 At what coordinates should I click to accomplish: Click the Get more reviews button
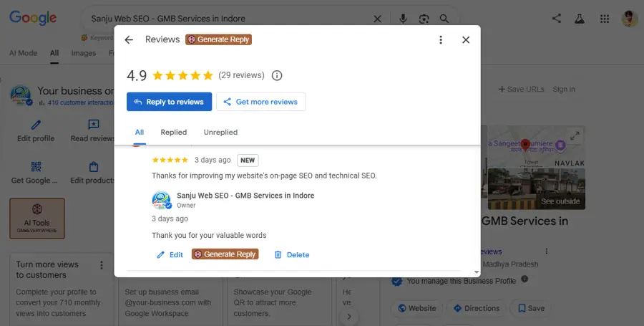coord(260,102)
